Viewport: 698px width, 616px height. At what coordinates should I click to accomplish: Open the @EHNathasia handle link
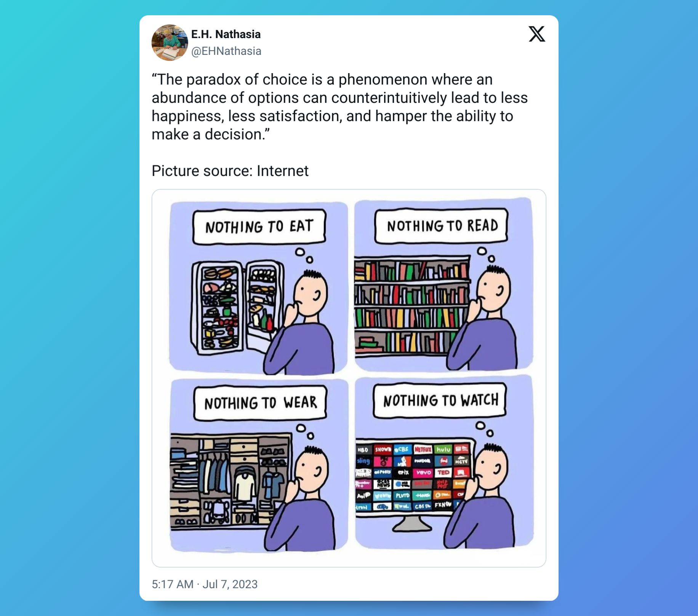click(x=226, y=51)
